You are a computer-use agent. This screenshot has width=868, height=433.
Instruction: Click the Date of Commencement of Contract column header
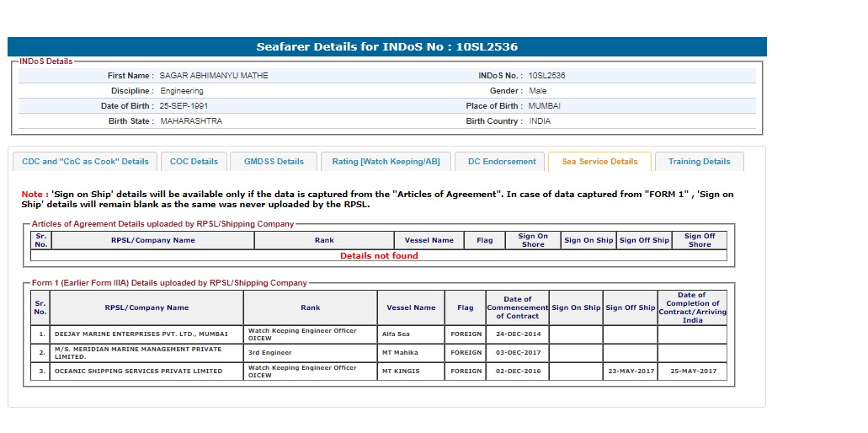point(517,307)
